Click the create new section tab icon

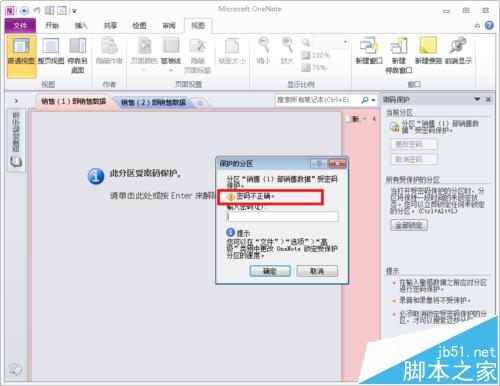point(200,103)
